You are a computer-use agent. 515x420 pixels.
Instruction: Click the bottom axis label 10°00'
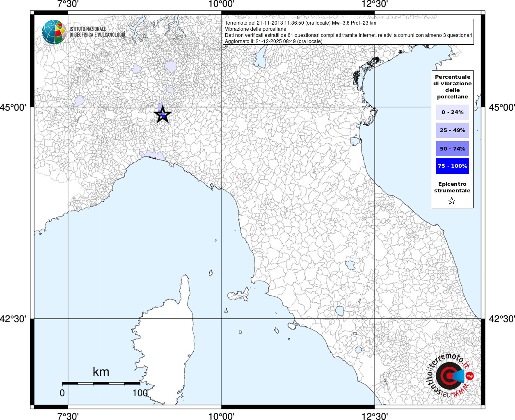tap(222, 416)
